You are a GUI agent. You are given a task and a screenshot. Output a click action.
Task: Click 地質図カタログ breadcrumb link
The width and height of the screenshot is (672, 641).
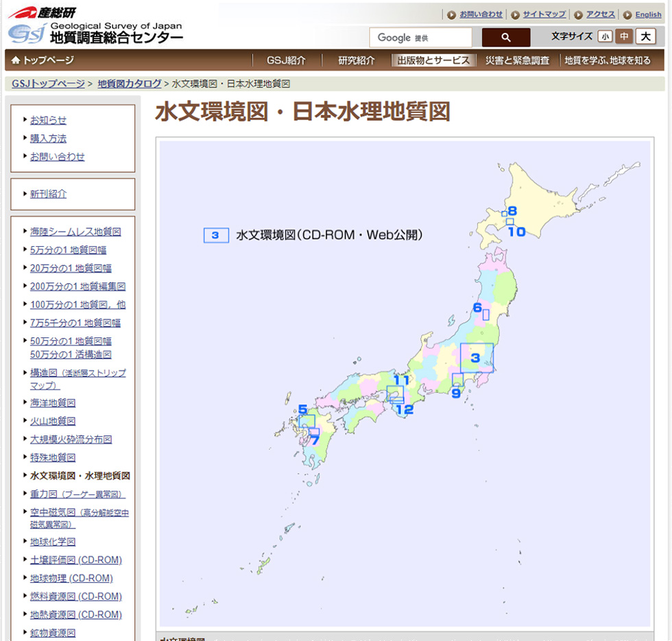tap(130, 84)
